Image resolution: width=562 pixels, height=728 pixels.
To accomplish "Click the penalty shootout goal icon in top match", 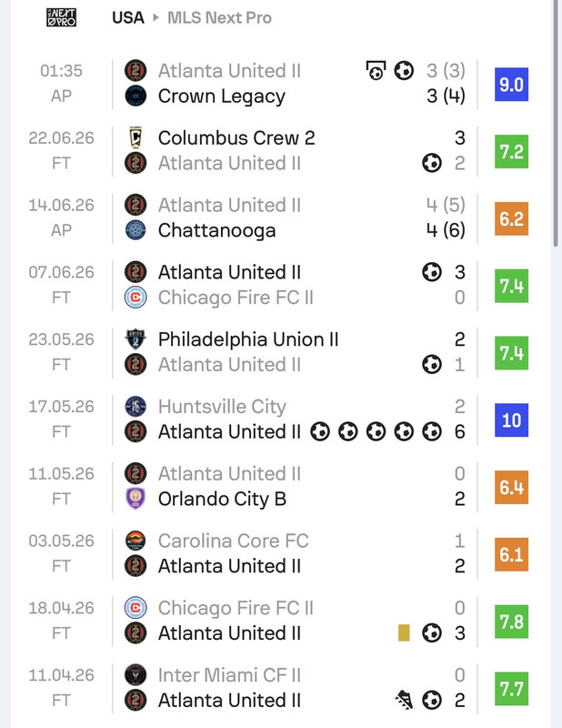I will pos(376,71).
